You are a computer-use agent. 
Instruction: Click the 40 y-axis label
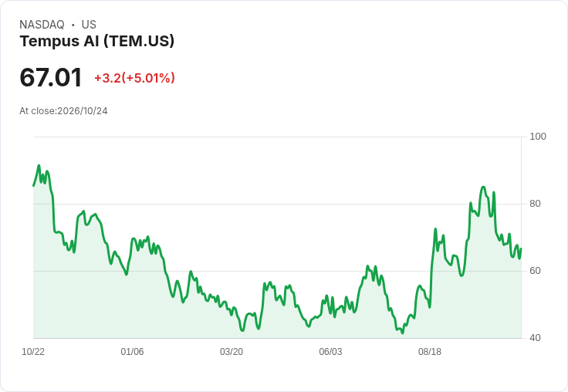point(535,338)
